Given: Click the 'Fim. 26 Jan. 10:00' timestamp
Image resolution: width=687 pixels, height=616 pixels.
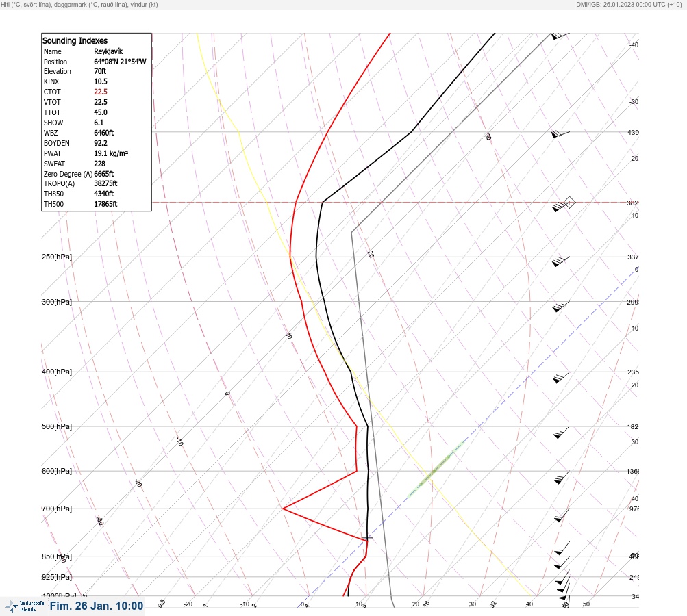Looking at the screenshot, I should click(x=97, y=606).
